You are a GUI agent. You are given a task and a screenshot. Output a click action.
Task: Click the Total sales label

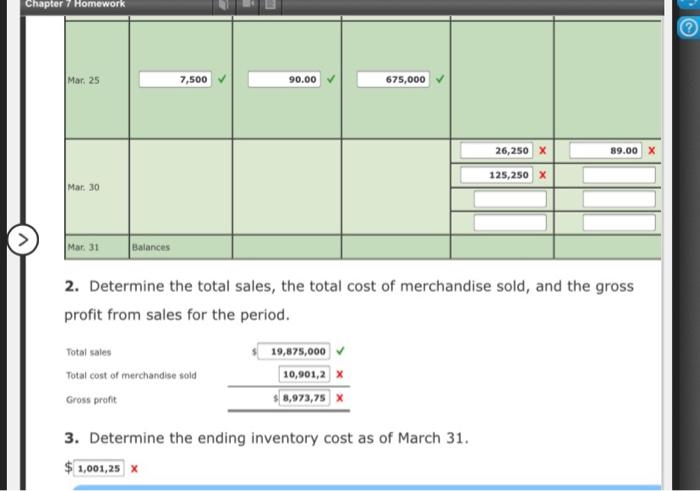pyautogui.click(x=88, y=352)
